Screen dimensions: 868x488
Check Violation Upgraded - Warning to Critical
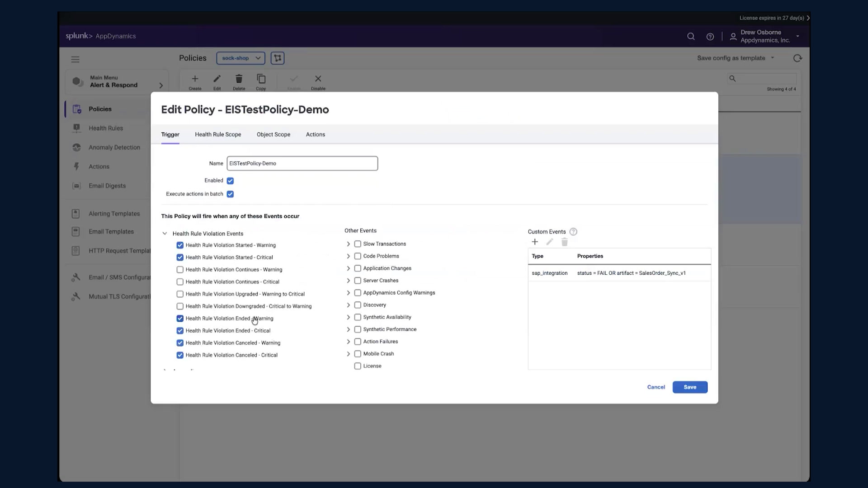tap(180, 294)
